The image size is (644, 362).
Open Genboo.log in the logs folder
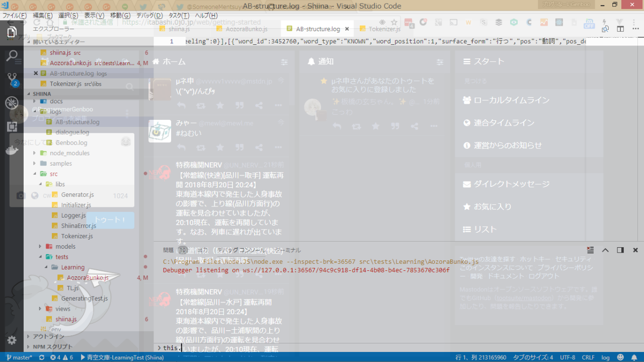pyautogui.click(x=71, y=143)
